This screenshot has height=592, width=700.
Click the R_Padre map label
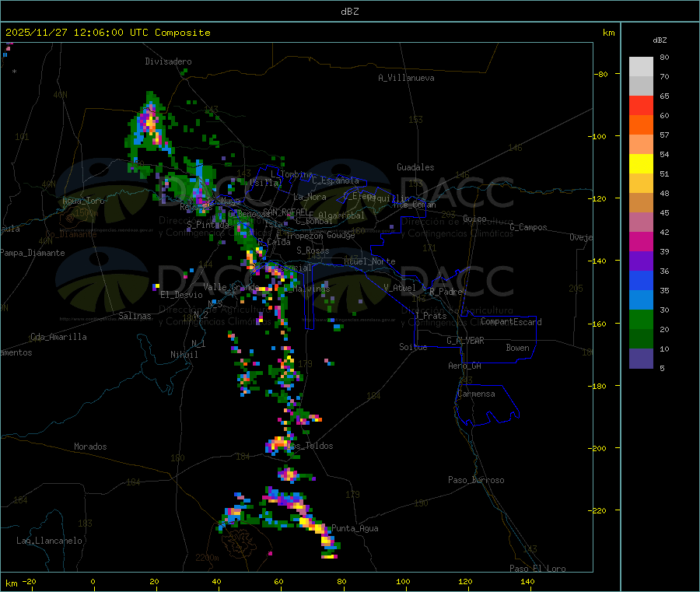click(446, 292)
